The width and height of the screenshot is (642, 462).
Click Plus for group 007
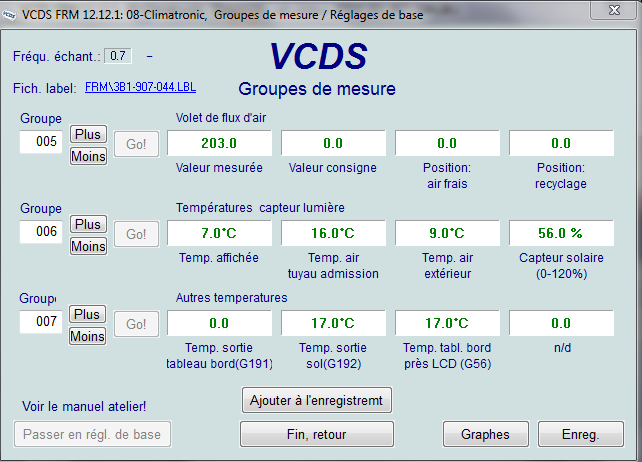[87, 315]
